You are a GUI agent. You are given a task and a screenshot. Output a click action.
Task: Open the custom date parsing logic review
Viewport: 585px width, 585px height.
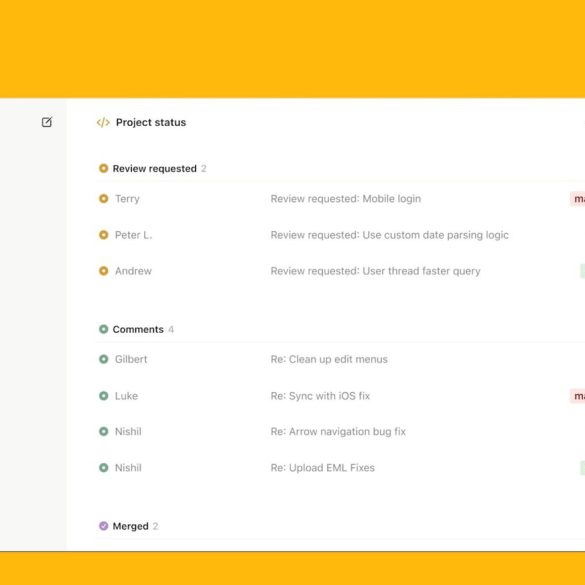pos(390,235)
